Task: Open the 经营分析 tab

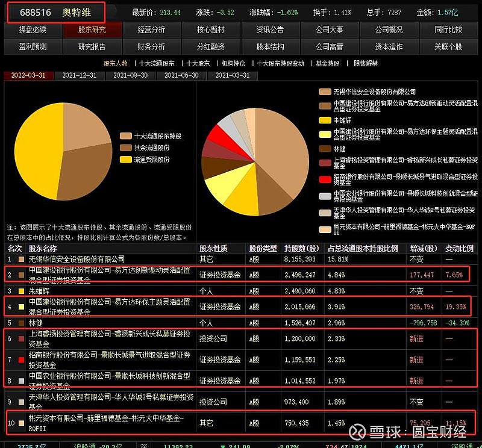Action: click(x=151, y=30)
